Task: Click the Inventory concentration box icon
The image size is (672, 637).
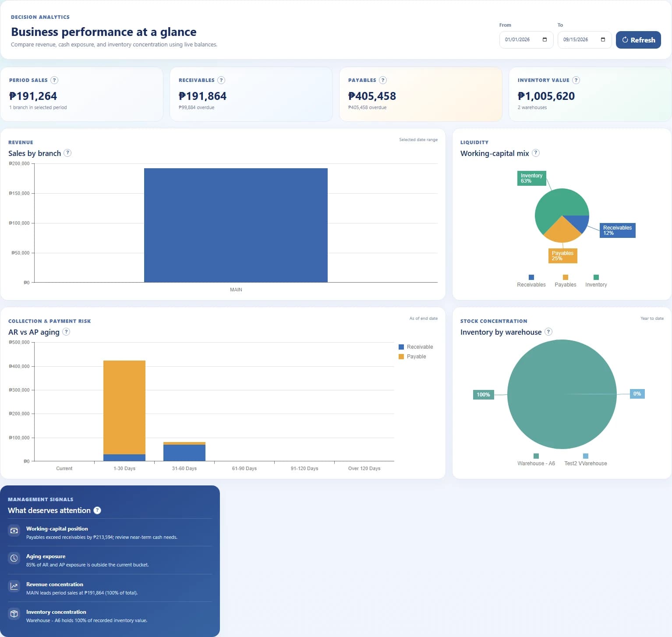Action: click(14, 614)
